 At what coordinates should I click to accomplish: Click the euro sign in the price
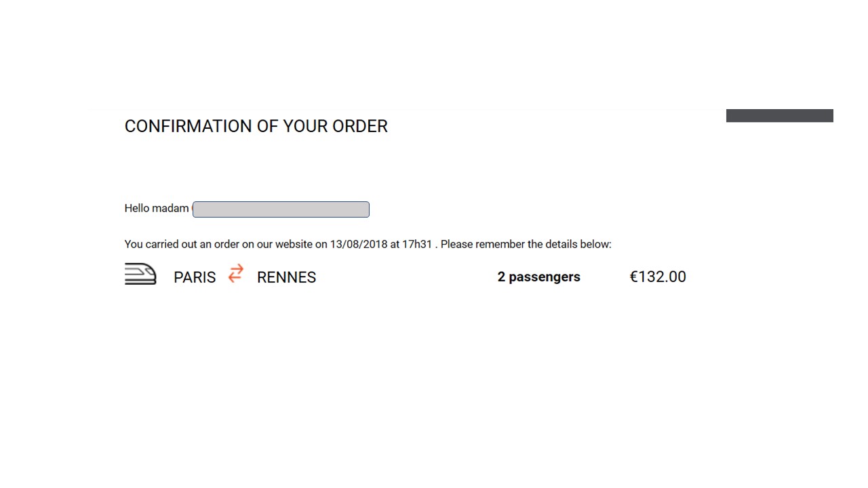click(x=634, y=277)
